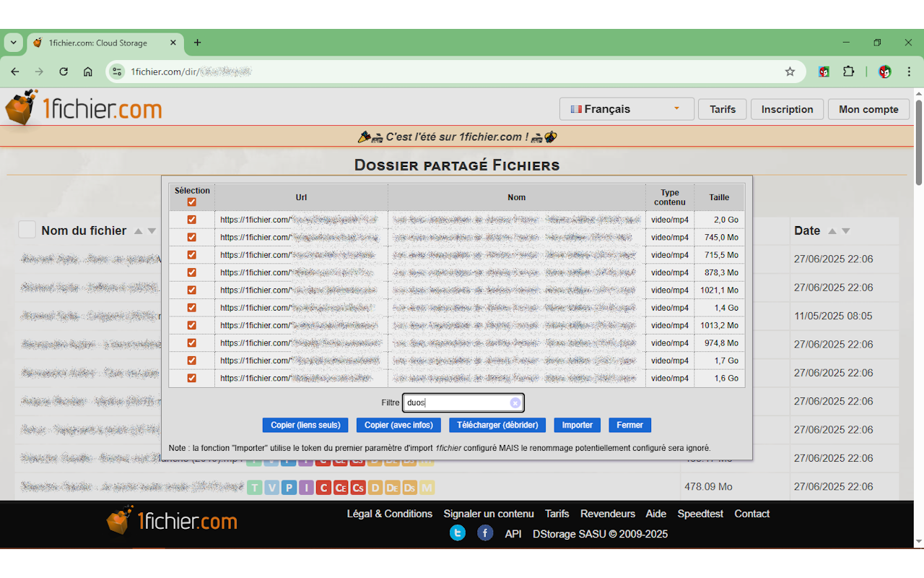Uncheck the 974,8 Mo file row checkbox
This screenshot has height=578, width=924.
(x=192, y=343)
